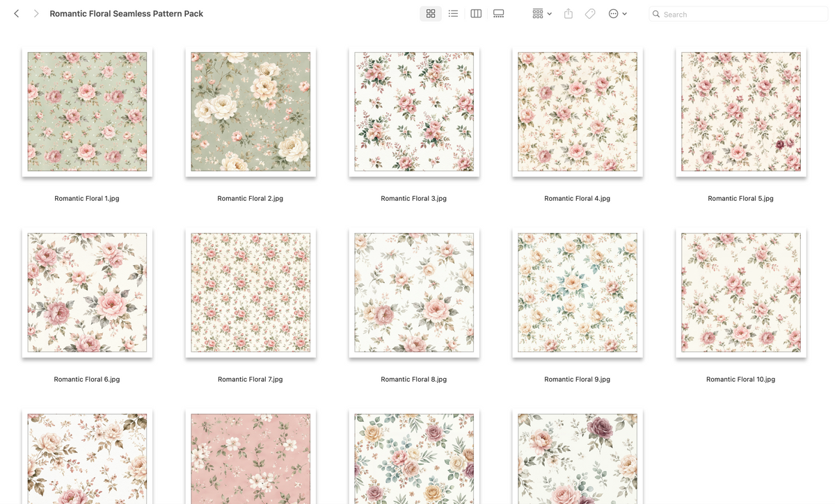Screen dimensions: 835x504
Task: Click the Romantic Floral 3.jpg file name
Action: click(x=414, y=199)
